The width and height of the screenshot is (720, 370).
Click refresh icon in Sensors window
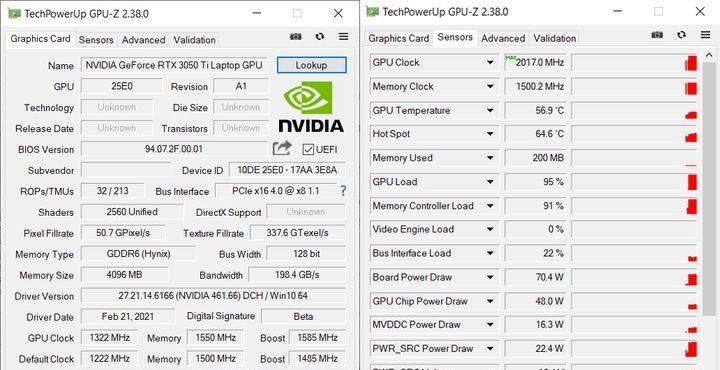pyautogui.click(x=681, y=34)
